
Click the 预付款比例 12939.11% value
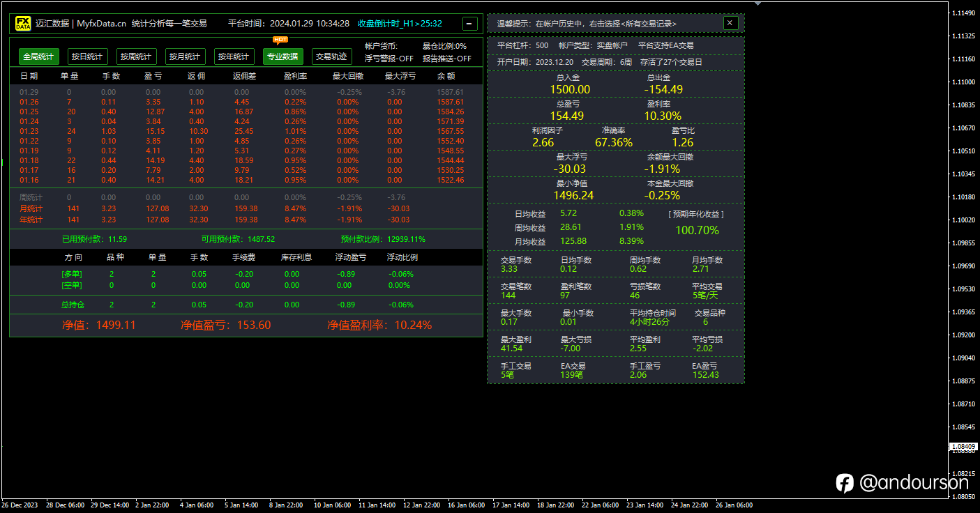tap(407, 239)
